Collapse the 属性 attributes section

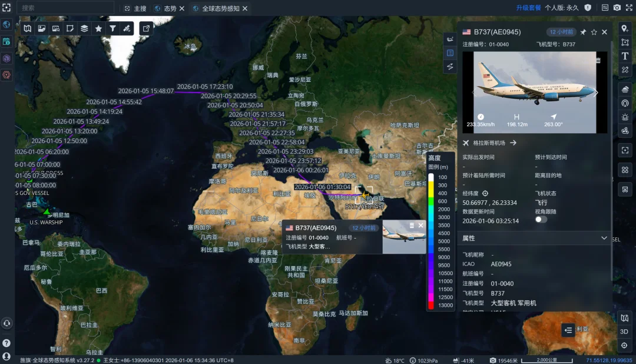tap(604, 238)
